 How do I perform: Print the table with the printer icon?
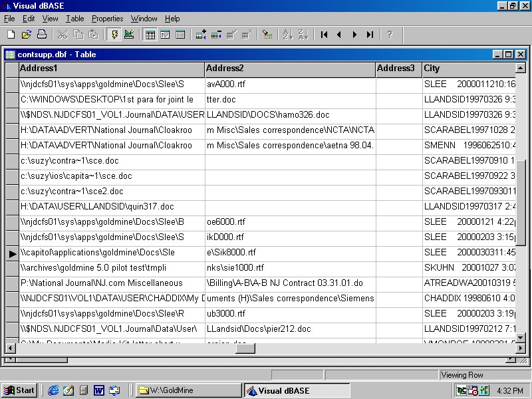coord(42,35)
